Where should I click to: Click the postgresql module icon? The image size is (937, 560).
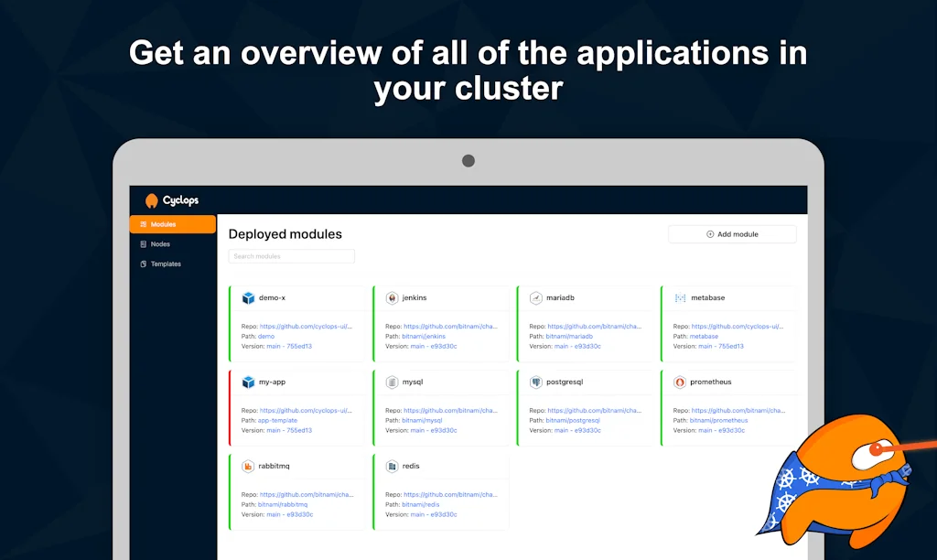click(536, 382)
